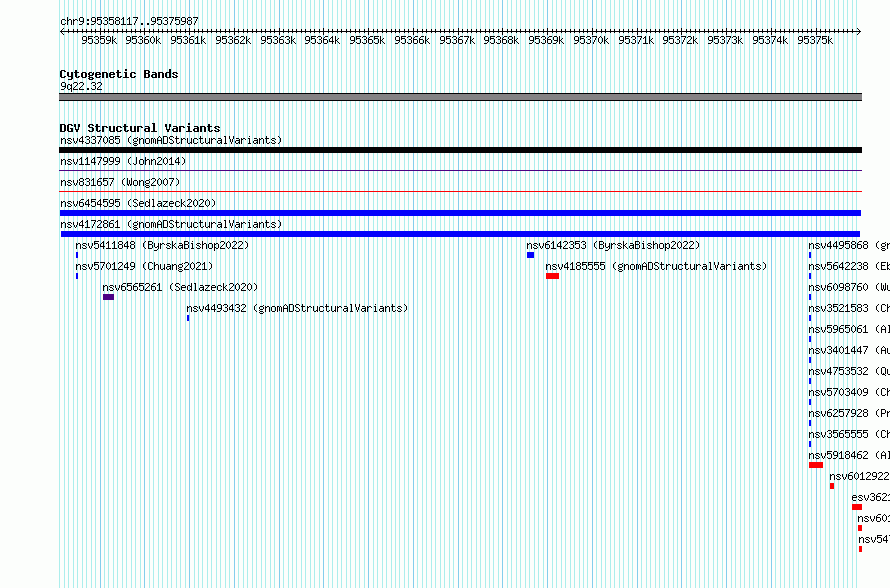The image size is (890, 588).
Task: Click the 95363k ruler label
Action: coord(278,40)
